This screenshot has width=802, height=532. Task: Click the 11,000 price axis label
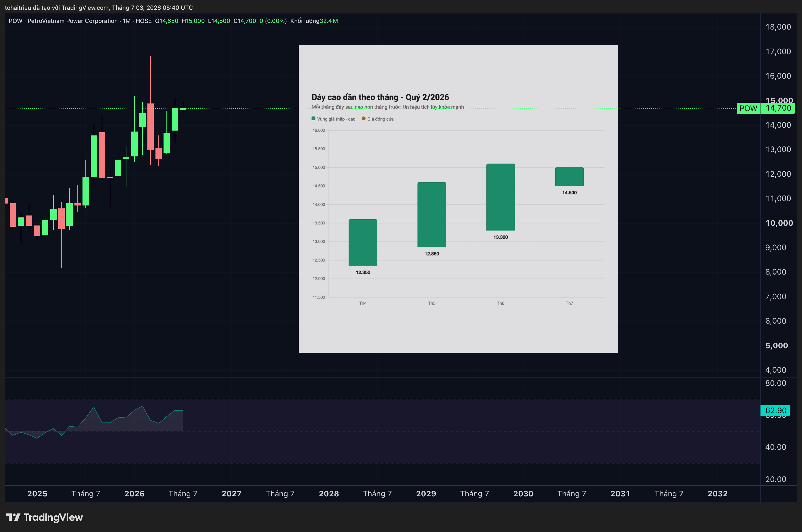tap(778, 198)
